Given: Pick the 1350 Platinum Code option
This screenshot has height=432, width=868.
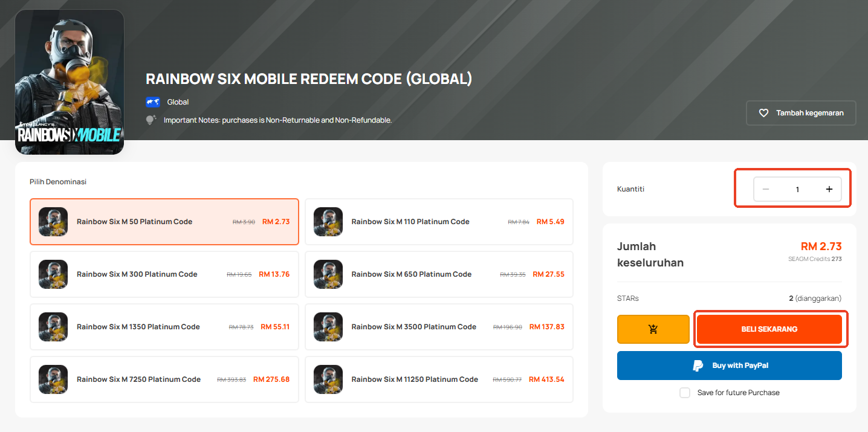Looking at the screenshot, I should (164, 327).
